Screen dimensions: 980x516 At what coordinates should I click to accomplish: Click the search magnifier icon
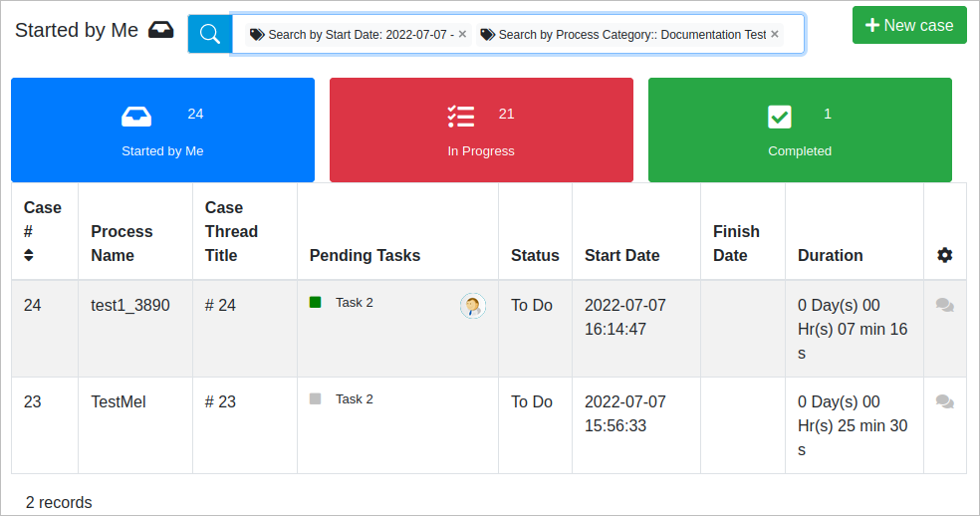[210, 34]
